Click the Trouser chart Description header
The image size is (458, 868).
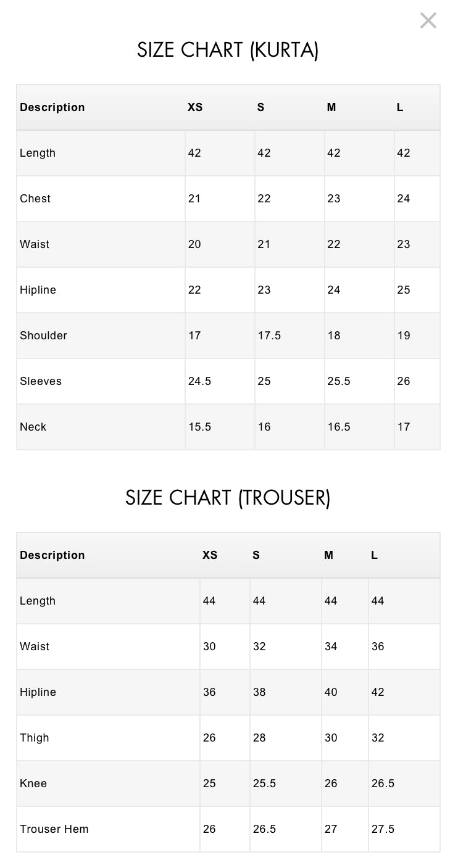pyautogui.click(x=52, y=555)
